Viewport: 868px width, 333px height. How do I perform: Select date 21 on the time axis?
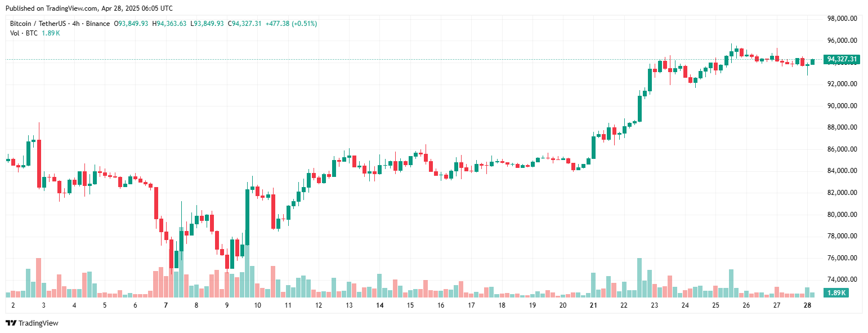pyautogui.click(x=593, y=305)
